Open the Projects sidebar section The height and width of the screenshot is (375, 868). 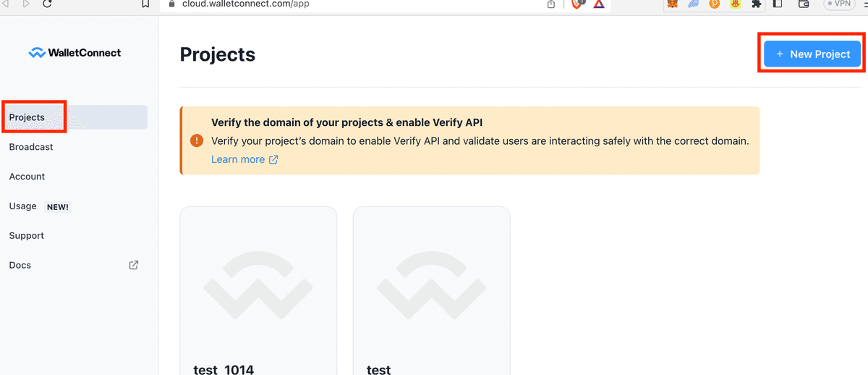[75, 117]
